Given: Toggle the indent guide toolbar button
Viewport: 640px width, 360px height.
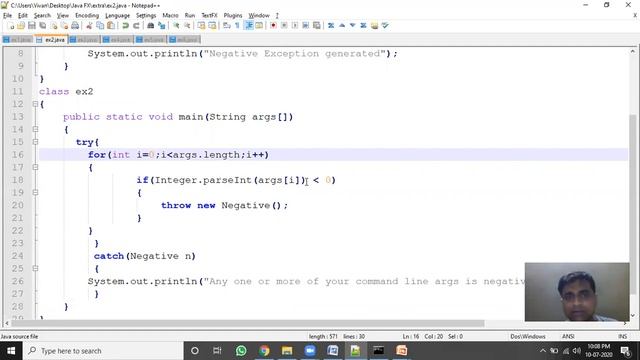Looking at the screenshot, I should pos(249,26).
